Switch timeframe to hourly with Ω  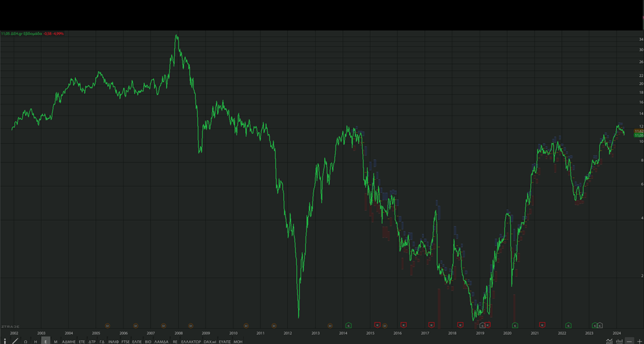(x=26, y=342)
